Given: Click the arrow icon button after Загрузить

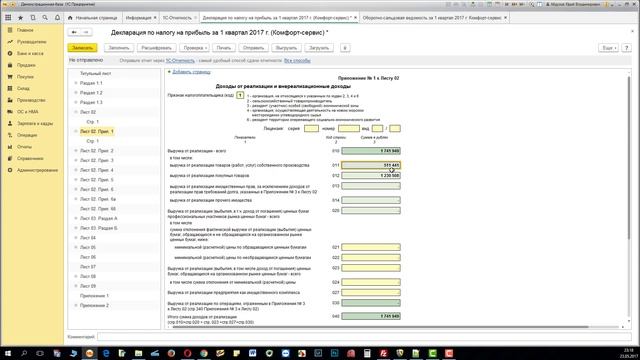Looking at the screenshot, I should (x=345, y=48).
